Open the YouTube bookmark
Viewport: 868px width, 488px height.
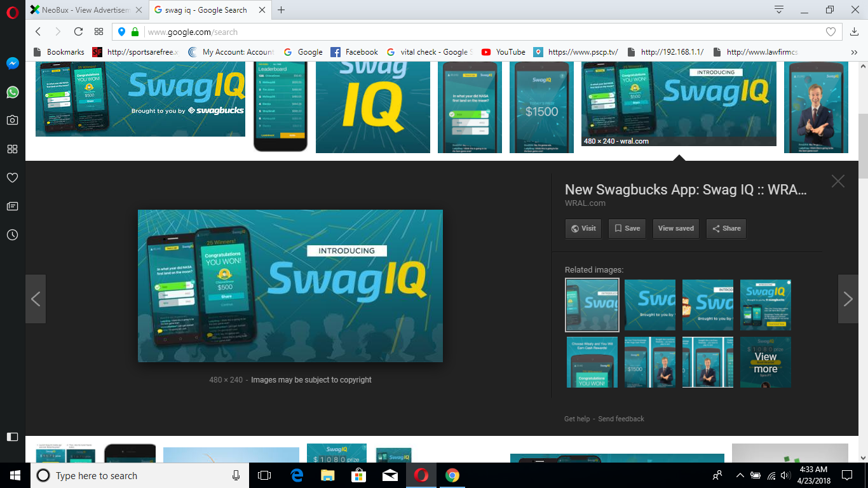[x=503, y=52]
